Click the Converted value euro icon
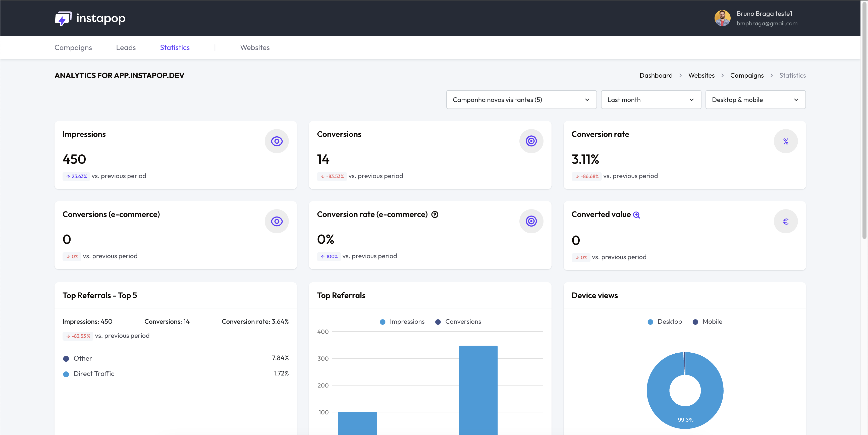Image resolution: width=868 pixels, height=435 pixels. point(785,221)
